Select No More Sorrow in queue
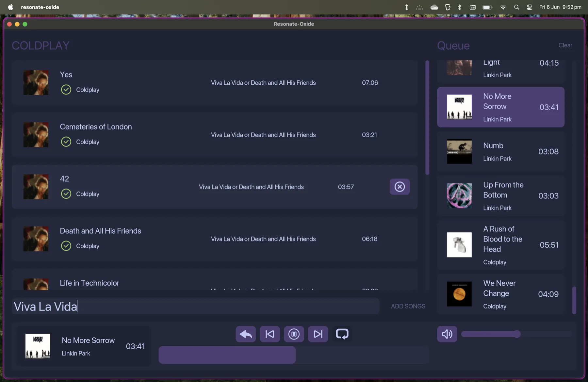 pos(500,107)
